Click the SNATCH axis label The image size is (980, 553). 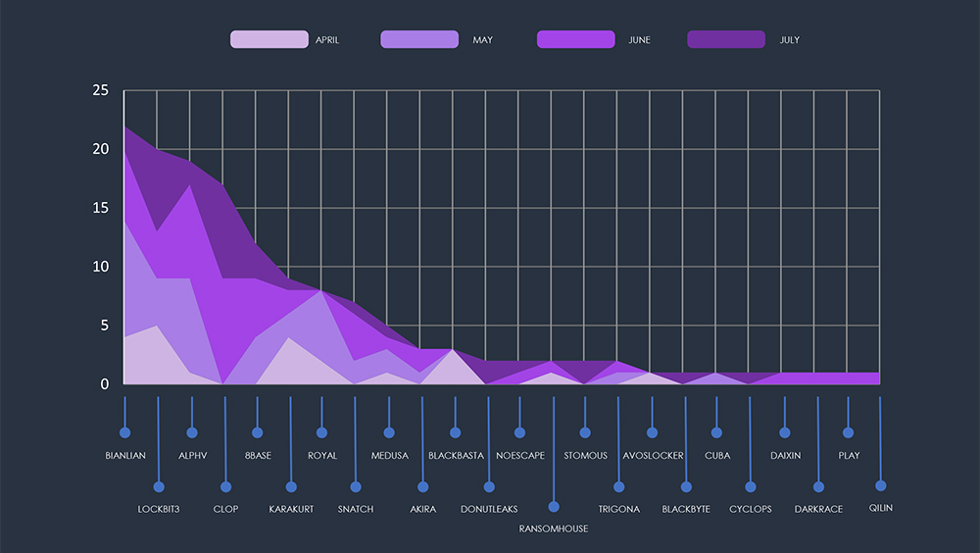356,509
